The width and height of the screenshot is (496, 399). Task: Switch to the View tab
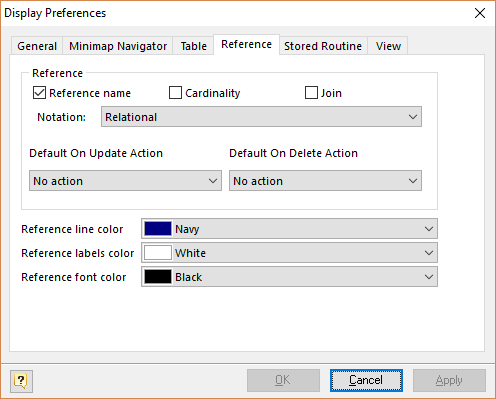point(388,46)
